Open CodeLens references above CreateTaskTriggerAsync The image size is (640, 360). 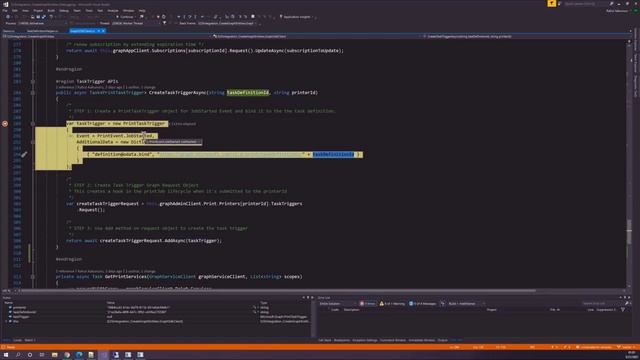pos(64,87)
